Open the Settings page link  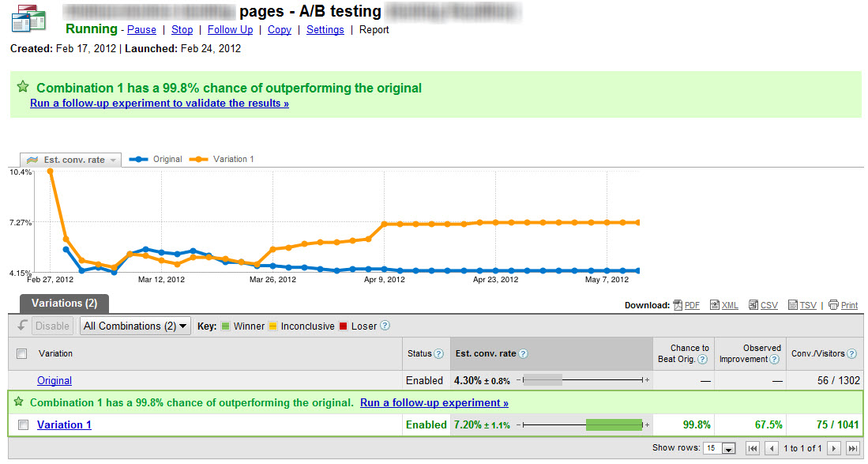tap(325, 30)
